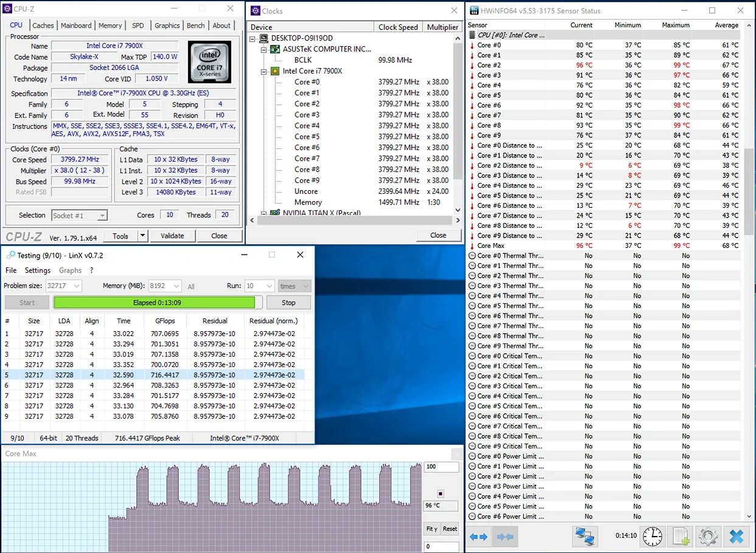Switch to the Memory tab in CPU-Z
Viewport: 756px width, 553px height.
(x=110, y=26)
